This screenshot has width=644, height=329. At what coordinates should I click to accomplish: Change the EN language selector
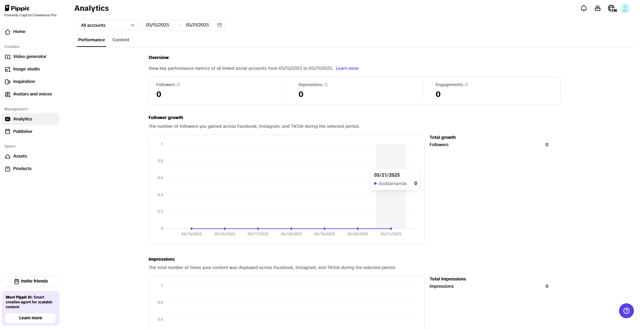[612, 8]
